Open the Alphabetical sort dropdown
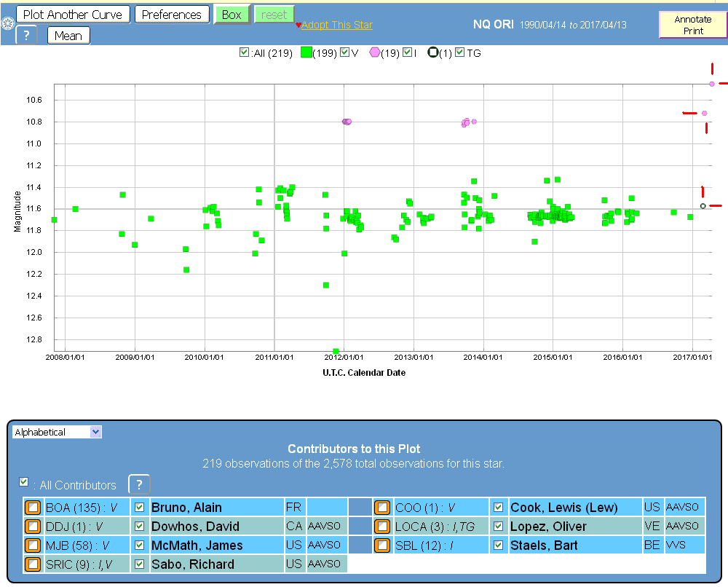This screenshot has width=728, height=587. click(x=58, y=432)
